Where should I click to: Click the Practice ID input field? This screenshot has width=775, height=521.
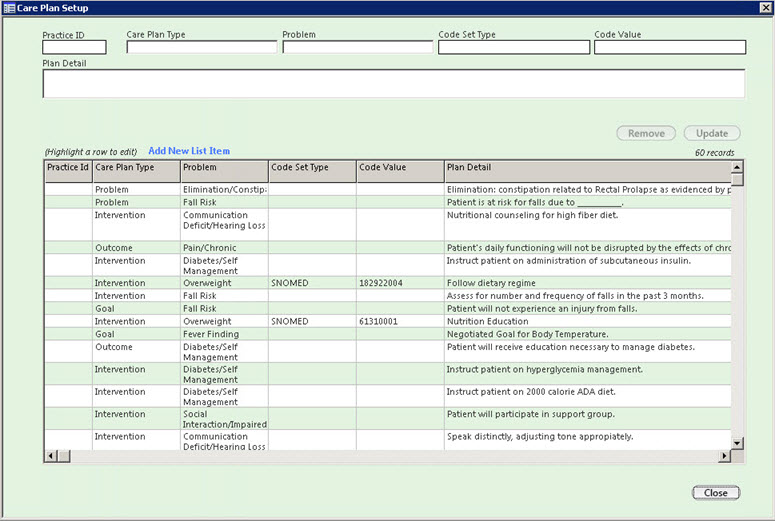74,47
